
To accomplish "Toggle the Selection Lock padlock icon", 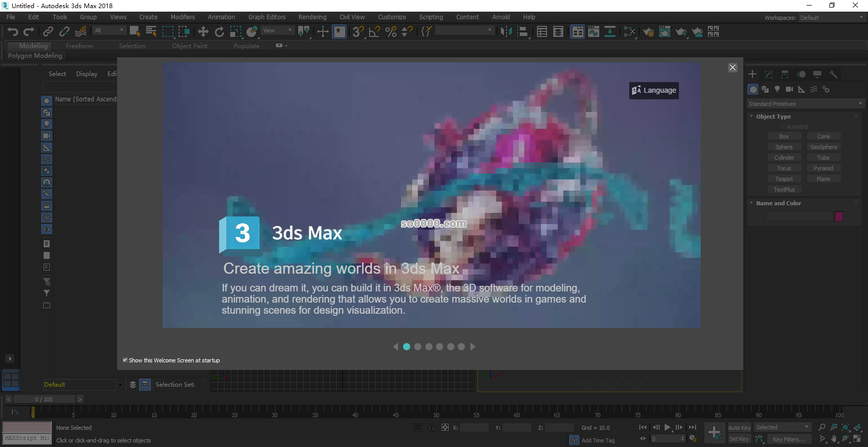I will point(431,427).
